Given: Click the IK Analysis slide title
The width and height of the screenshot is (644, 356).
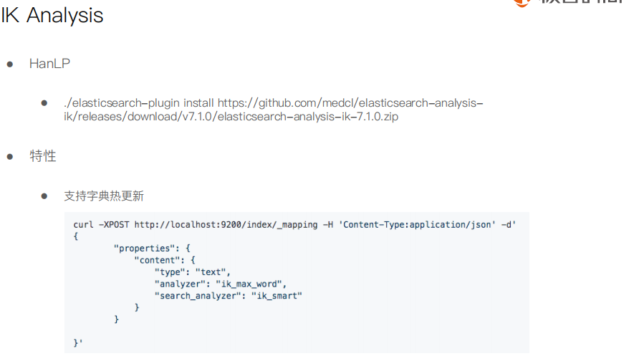Looking at the screenshot, I should click(52, 16).
